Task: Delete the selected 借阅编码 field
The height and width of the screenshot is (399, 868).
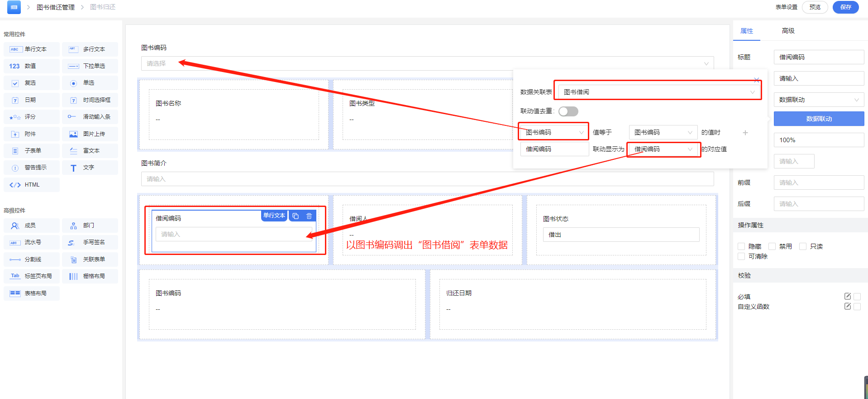Action: coord(309,216)
